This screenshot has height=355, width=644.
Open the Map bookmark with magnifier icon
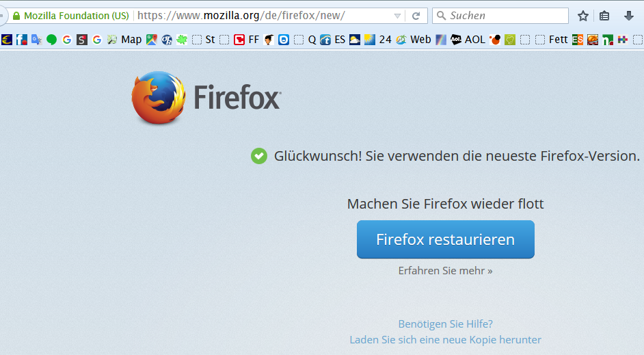point(124,40)
